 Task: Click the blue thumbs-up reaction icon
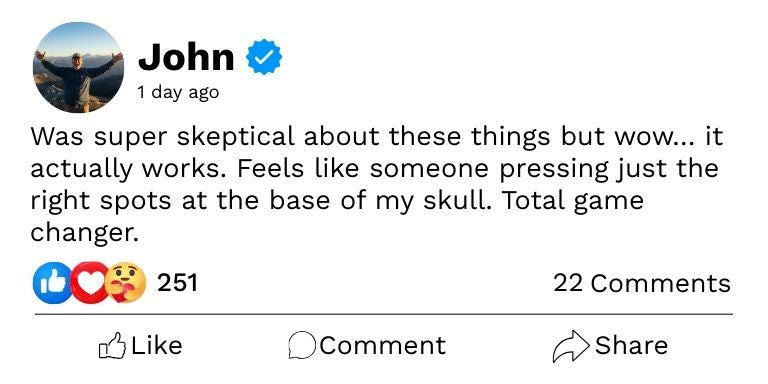51,283
